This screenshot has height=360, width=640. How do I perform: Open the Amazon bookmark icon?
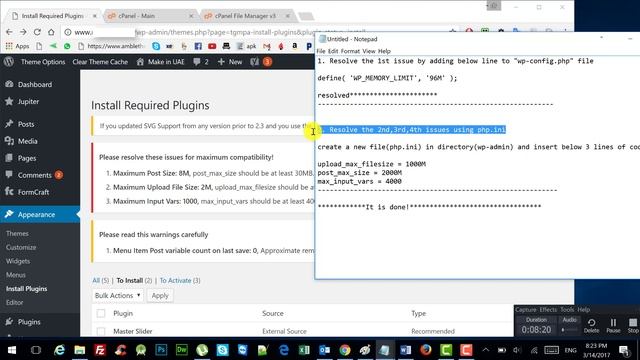294,46
